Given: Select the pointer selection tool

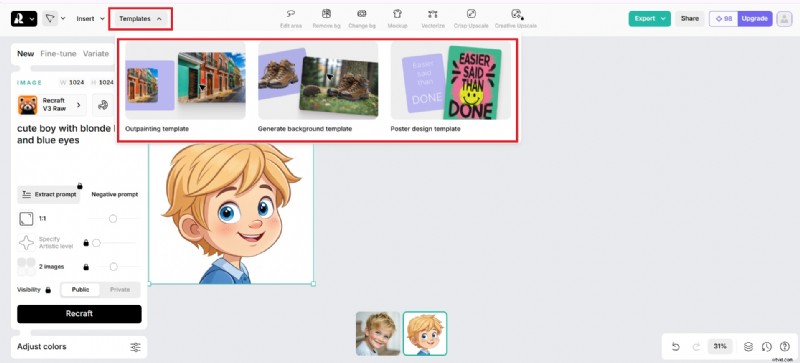Looking at the screenshot, I should [x=49, y=19].
